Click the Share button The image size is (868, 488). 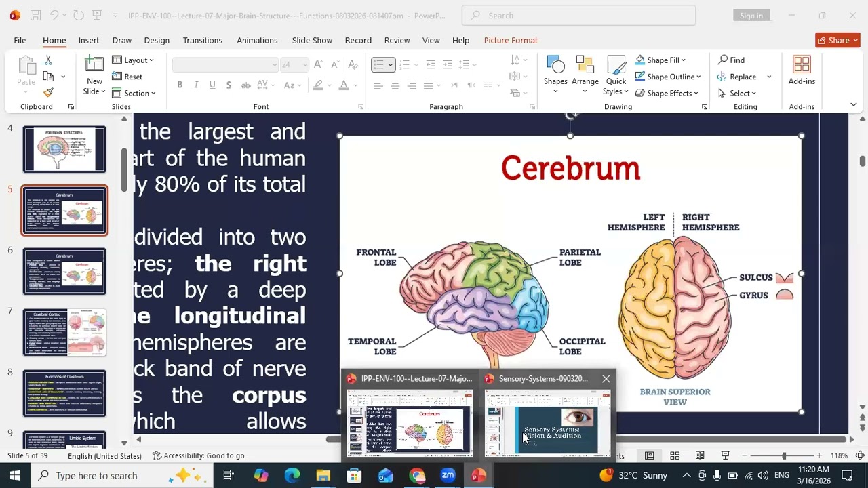point(838,40)
